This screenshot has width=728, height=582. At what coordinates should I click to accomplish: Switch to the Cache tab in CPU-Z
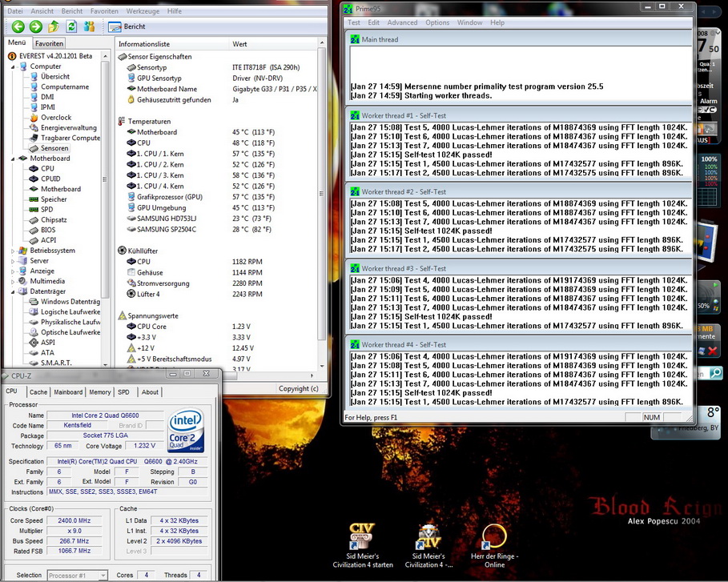(x=38, y=392)
